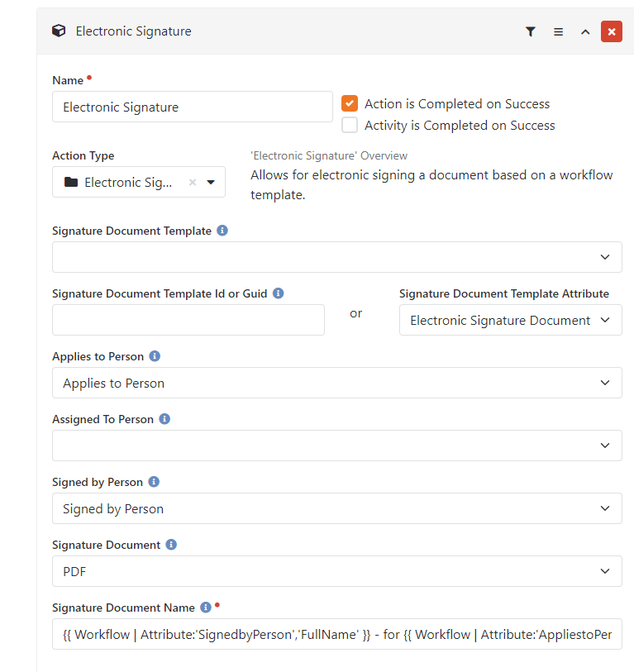Click info icon next to Applies to Person
The image size is (634, 672).
[x=155, y=356]
